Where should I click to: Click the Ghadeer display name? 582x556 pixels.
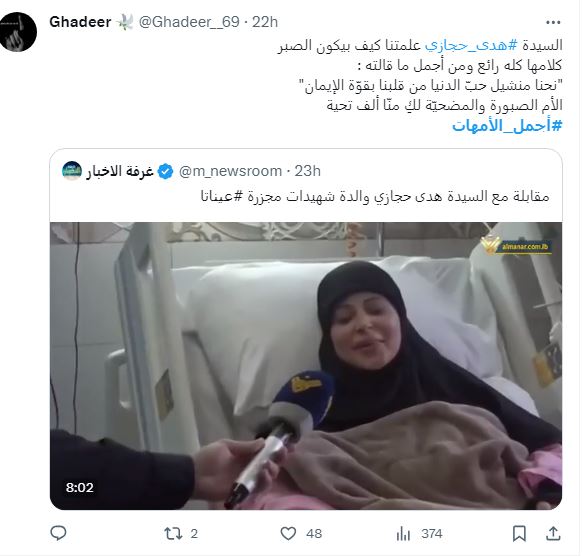coord(80,22)
